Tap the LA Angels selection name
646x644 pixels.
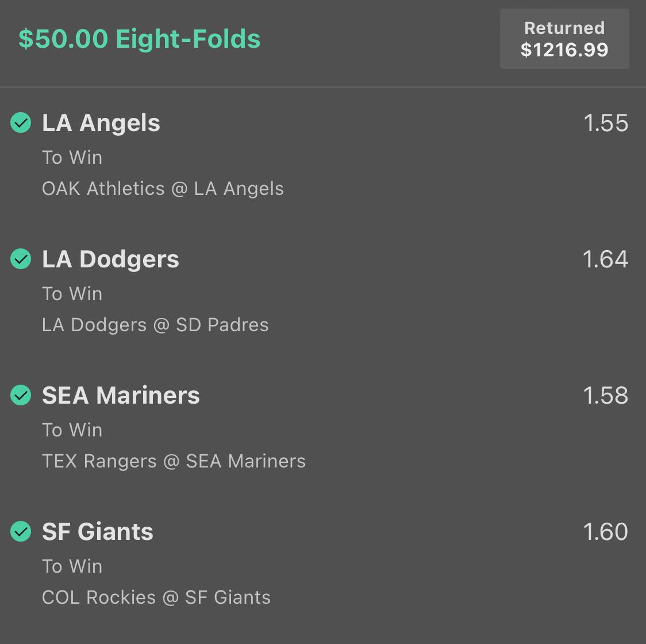tap(101, 123)
